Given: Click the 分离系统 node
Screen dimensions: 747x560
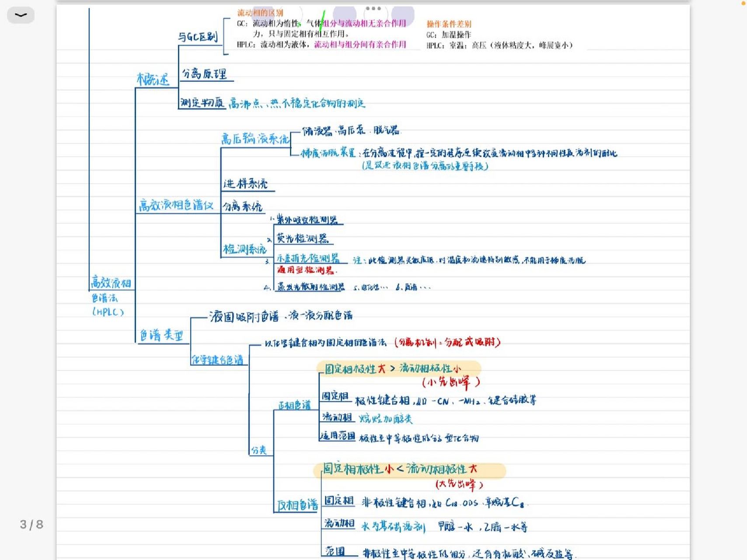Looking at the screenshot, I should pos(242,206).
